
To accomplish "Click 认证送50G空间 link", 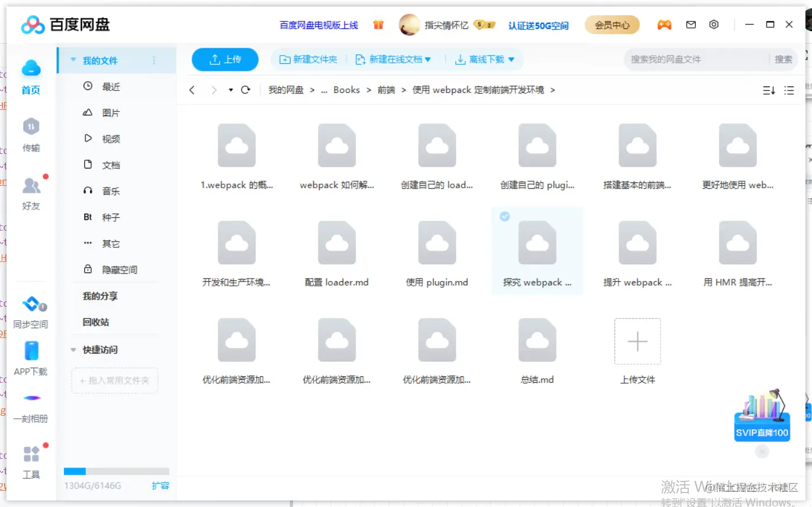I will (538, 25).
